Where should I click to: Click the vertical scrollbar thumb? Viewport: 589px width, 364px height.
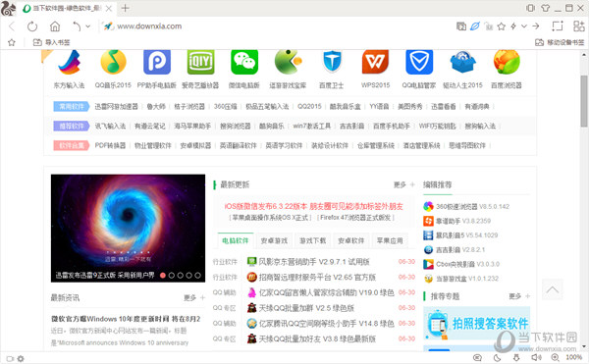[584, 101]
